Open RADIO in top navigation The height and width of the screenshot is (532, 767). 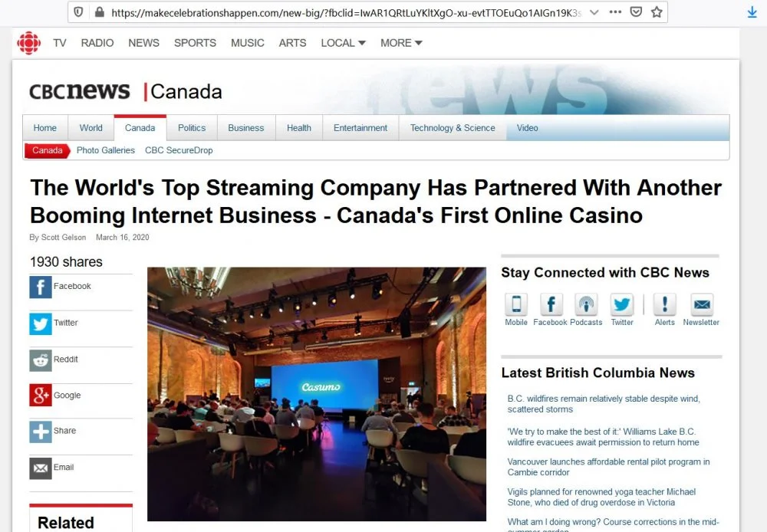97,43
